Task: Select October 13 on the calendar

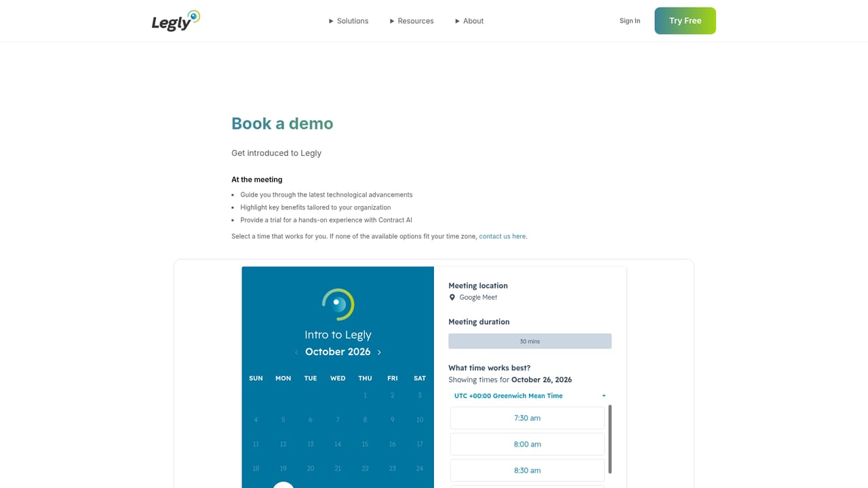Action: click(x=311, y=444)
